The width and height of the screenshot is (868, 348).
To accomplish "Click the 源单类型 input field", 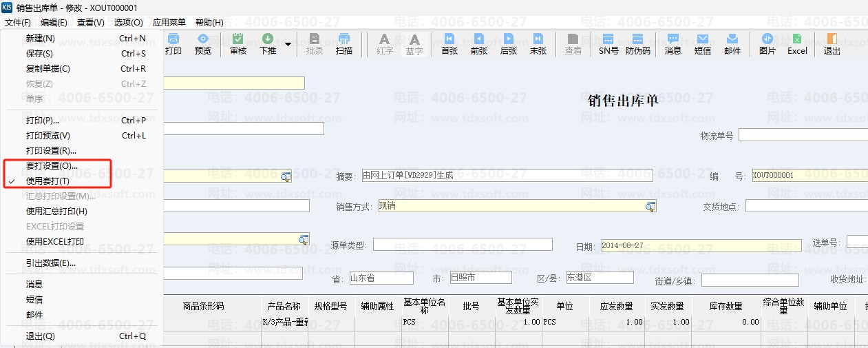I will tap(463, 244).
